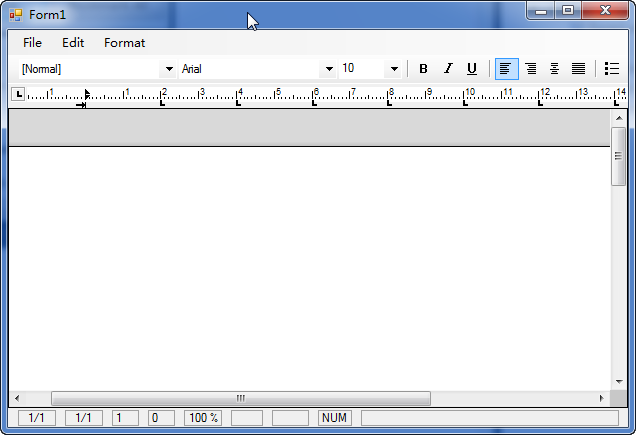Click the vertical scrollbar down arrow
The width and height of the screenshot is (636, 435).
(x=618, y=381)
